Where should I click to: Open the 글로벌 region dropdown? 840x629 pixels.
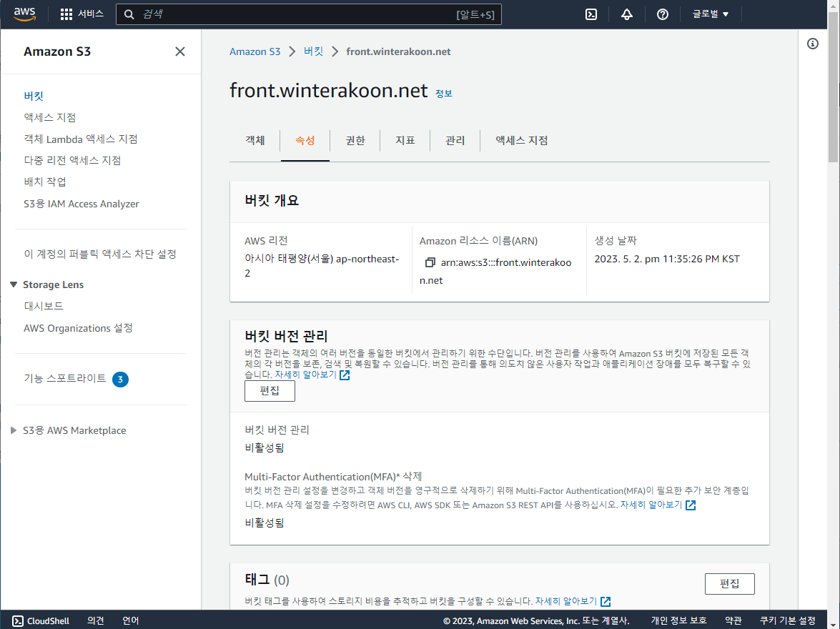[x=711, y=14]
